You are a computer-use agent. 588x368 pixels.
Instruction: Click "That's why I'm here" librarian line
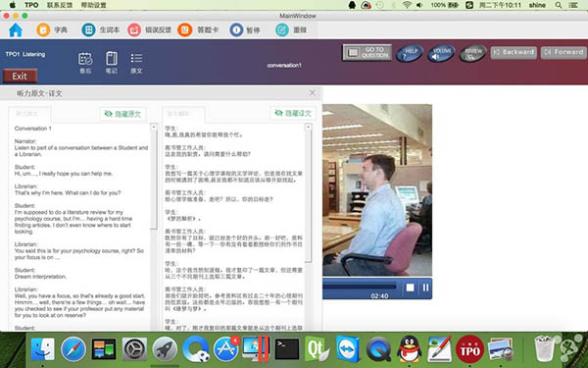click(68, 193)
